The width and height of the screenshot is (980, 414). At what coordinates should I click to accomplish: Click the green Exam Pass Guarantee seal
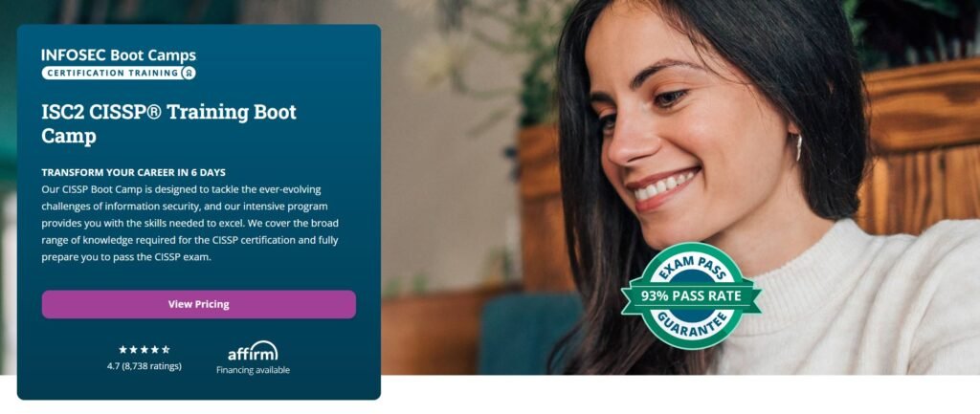pyautogui.click(x=691, y=295)
